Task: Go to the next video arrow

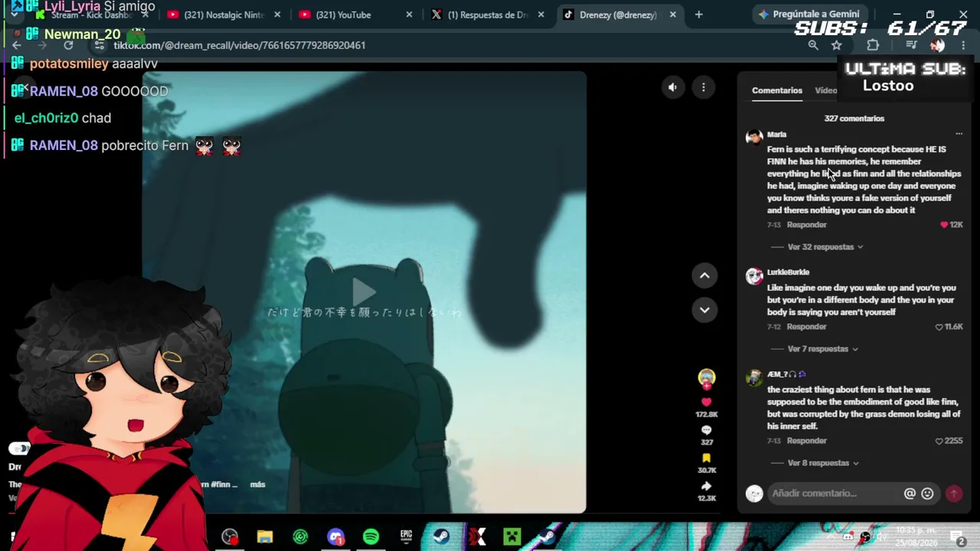Action: pos(704,310)
